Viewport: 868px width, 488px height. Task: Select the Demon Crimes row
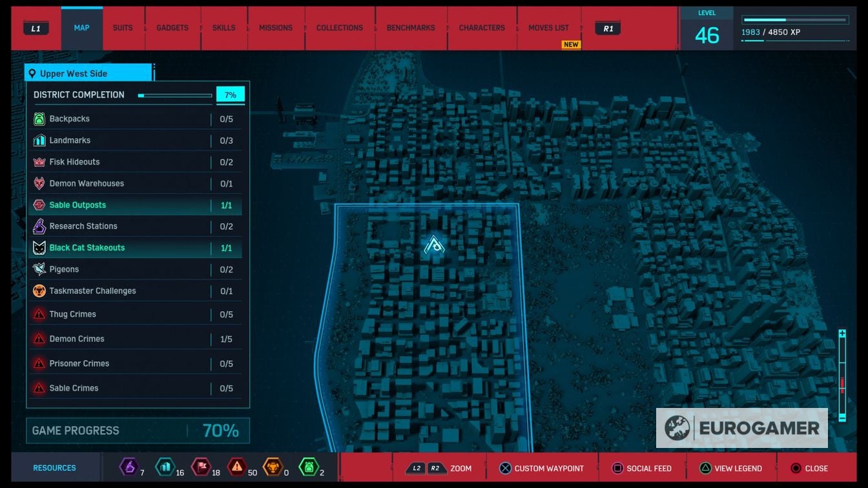134,339
